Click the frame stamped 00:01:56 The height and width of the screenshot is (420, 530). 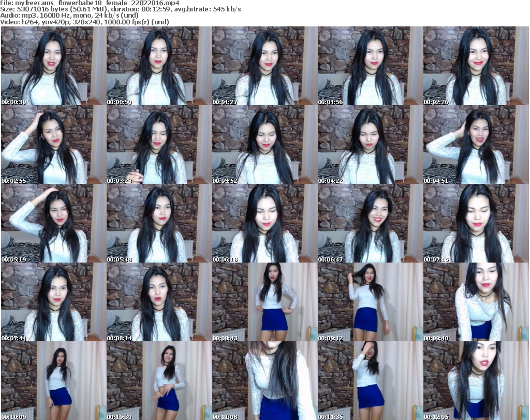tap(370, 66)
